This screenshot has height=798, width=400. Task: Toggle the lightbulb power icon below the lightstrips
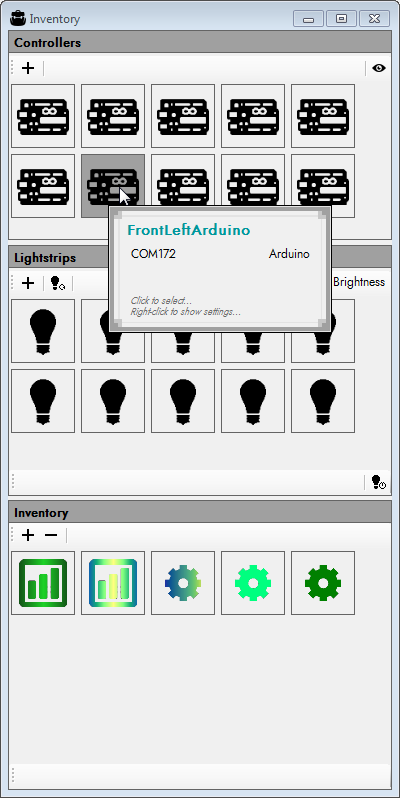(379, 482)
